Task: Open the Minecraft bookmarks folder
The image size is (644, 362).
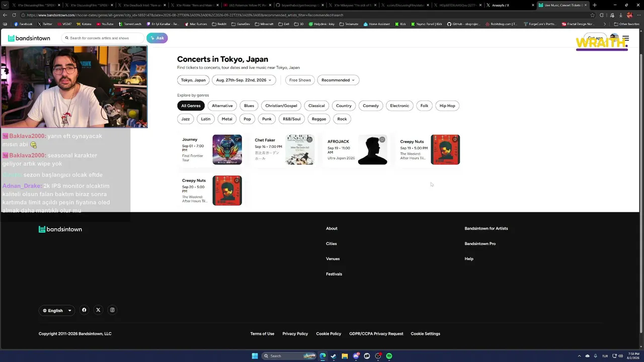Action: pyautogui.click(x=264, y=24)
